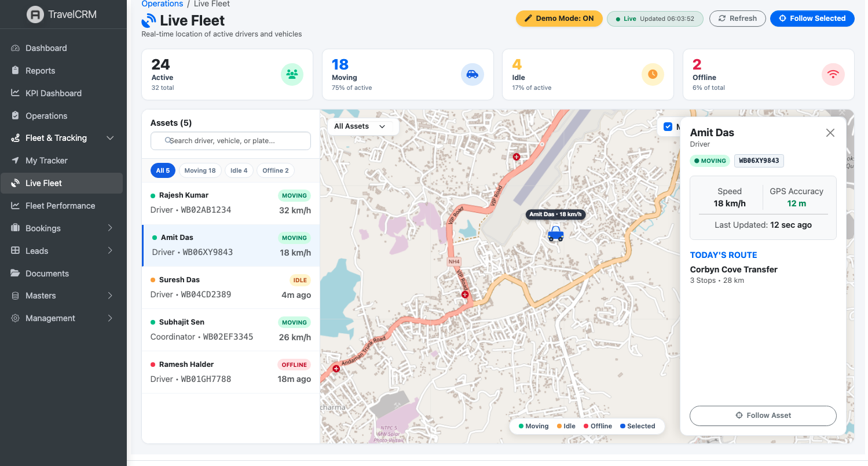Viewport: 868px width, 466px height.
Task: Click the Management gear icon
Action: [x=16, y=318]
